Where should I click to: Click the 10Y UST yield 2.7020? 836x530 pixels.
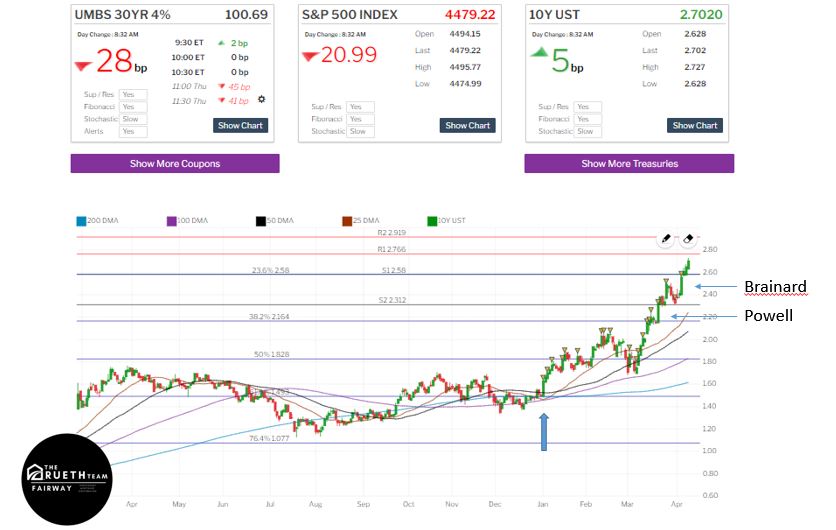pyautogui.click(x=701, y=14)
